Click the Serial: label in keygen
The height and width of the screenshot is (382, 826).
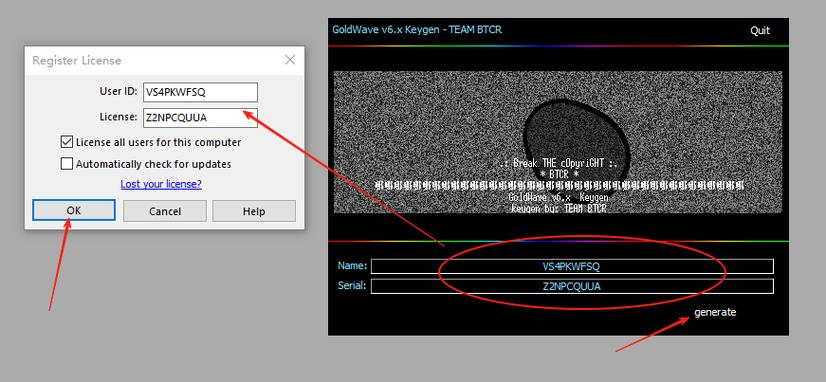click(351, 286)
